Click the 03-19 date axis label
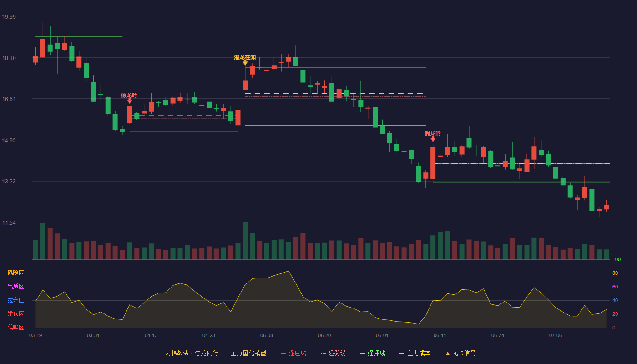The width and height of the screenshot is (637, 364). point(35,335)
